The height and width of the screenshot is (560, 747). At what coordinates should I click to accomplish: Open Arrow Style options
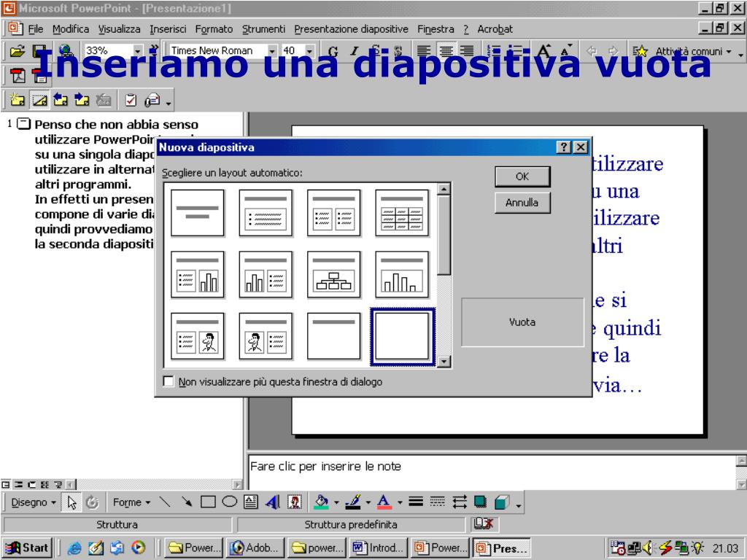460,502
